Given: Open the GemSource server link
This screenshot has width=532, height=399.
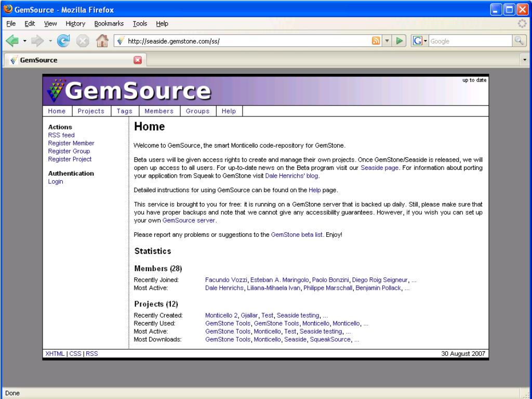Looking at the screenshot, I should tap(189, 220).
